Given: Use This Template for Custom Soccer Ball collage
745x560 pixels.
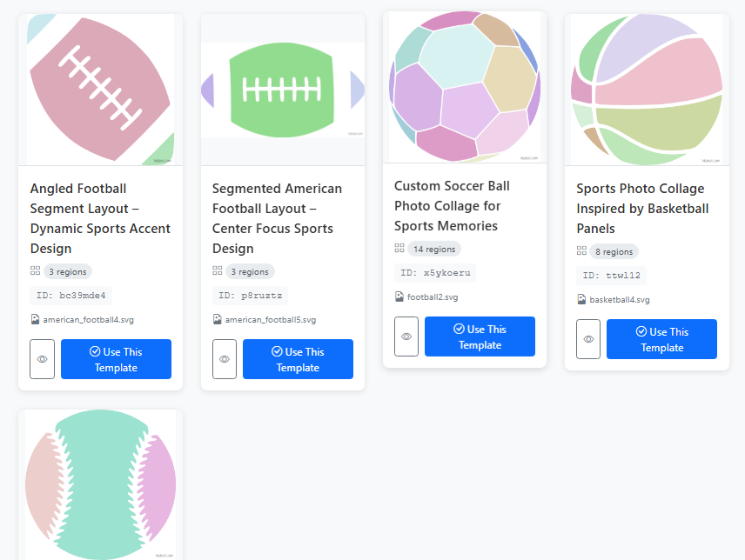Looking at the screenshot, I should (x=480, y=337).
